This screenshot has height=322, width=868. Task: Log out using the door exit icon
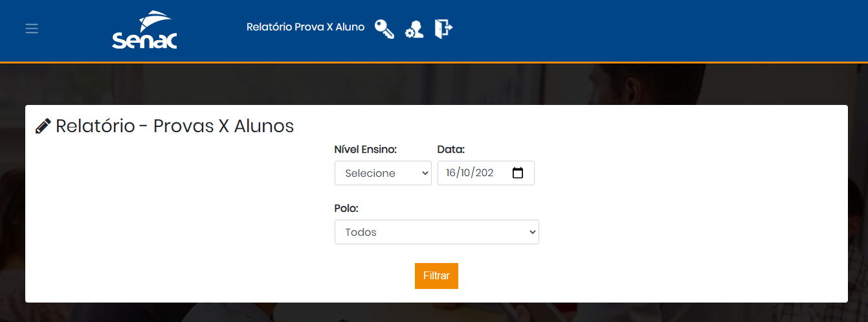coord(443,29)
